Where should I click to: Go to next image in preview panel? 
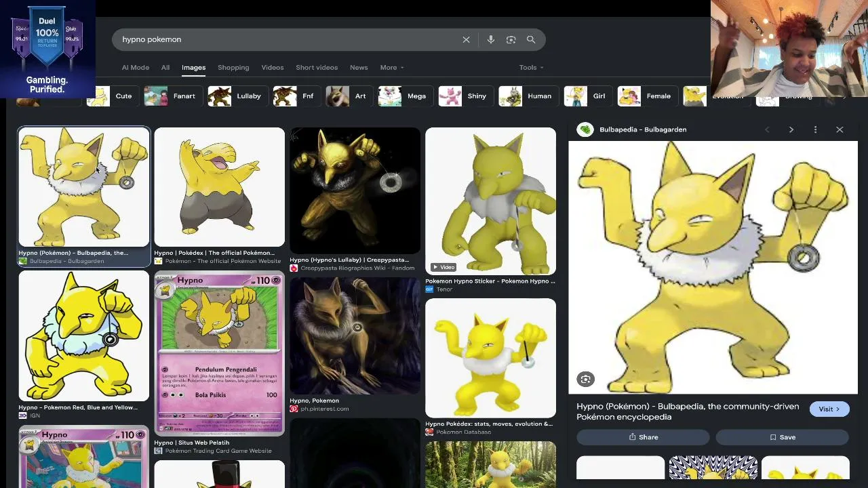click(791, 129)
